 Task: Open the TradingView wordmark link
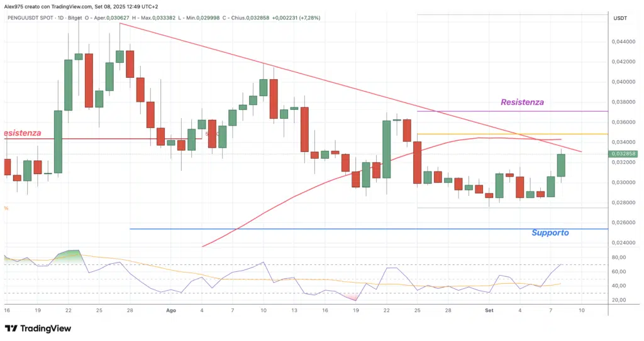[x=45, y=328]
